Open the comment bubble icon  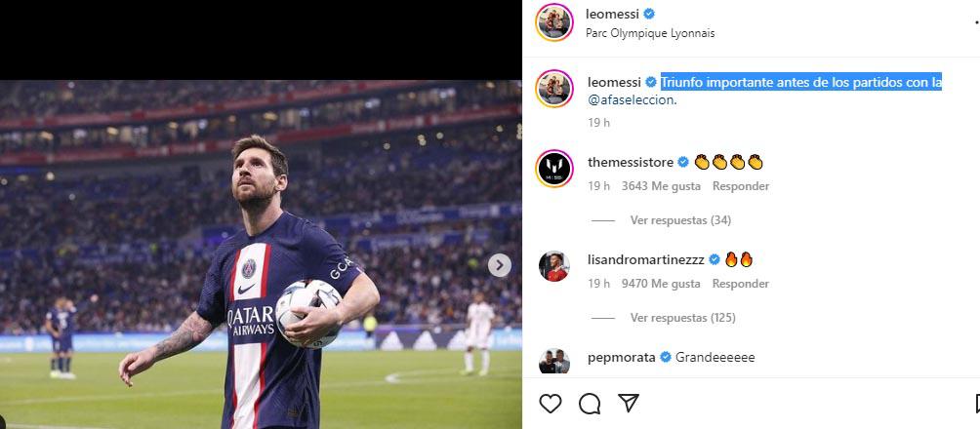tap(590, 404)
